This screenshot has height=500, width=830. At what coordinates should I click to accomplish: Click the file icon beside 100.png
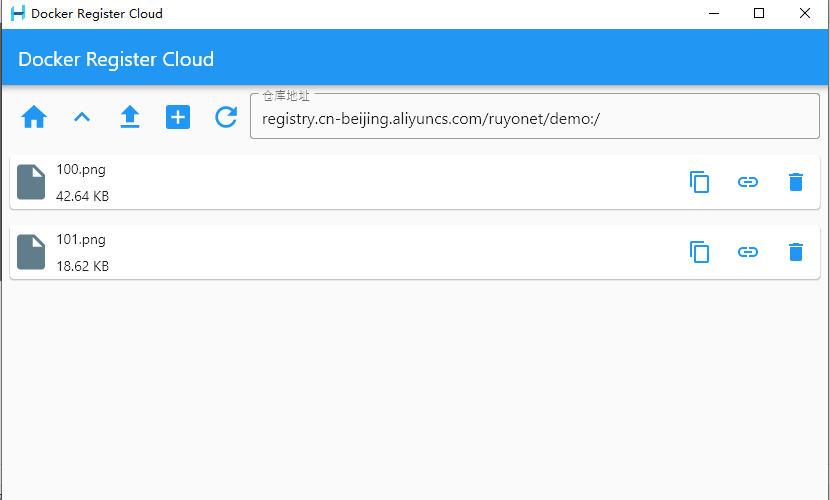(x=31, y=182)
